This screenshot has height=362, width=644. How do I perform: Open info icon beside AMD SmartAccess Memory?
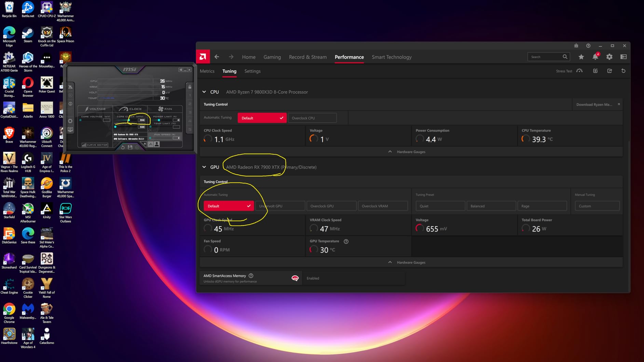[x=251, y=276]
